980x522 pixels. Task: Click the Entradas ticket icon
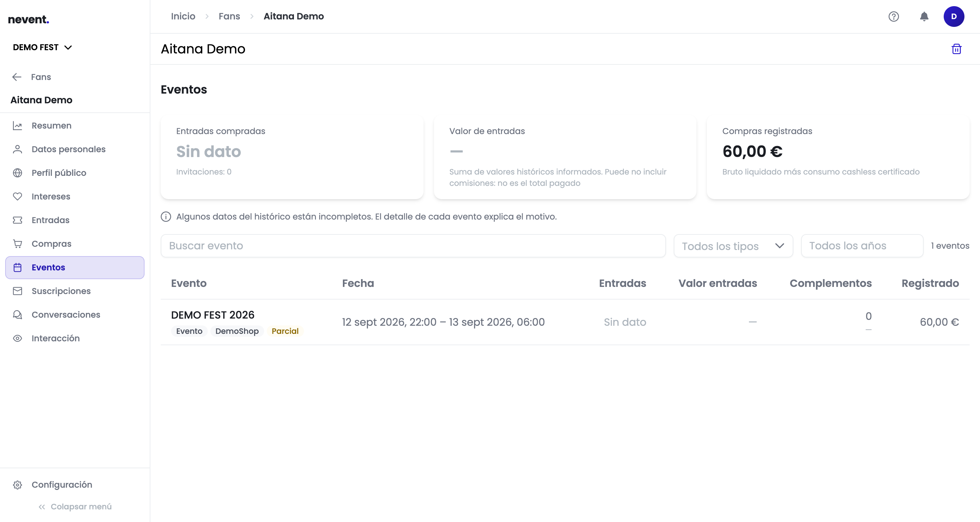17,220
